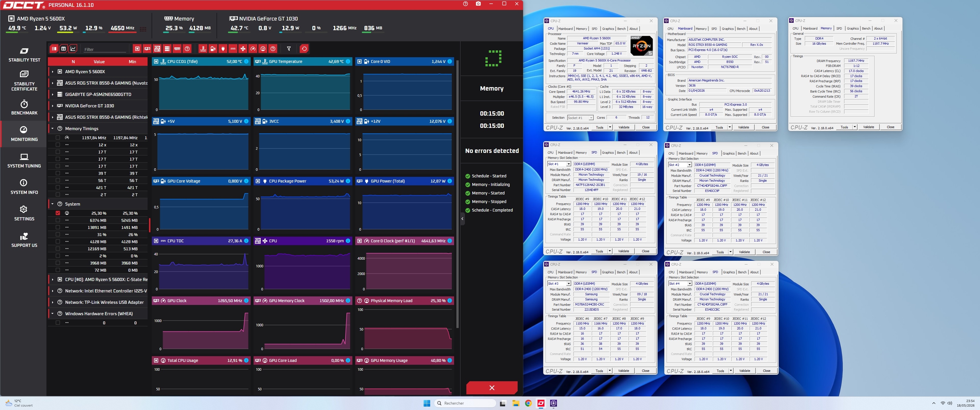Switch to Bench tab in CPU-Z Mainboard window
The height and width of the screenshot is (410, 980).
741,29
